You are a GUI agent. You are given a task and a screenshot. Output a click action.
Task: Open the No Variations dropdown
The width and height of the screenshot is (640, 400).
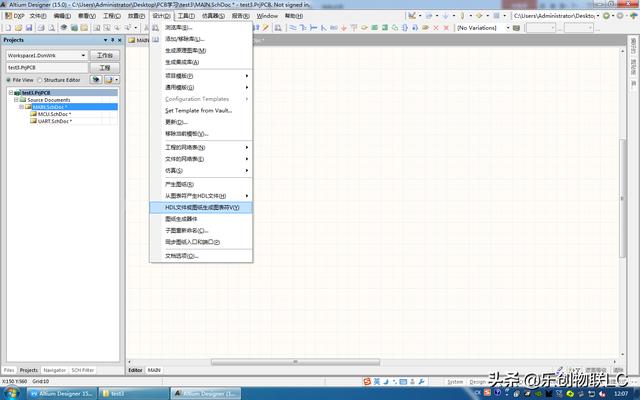click(x=508, y=28)
